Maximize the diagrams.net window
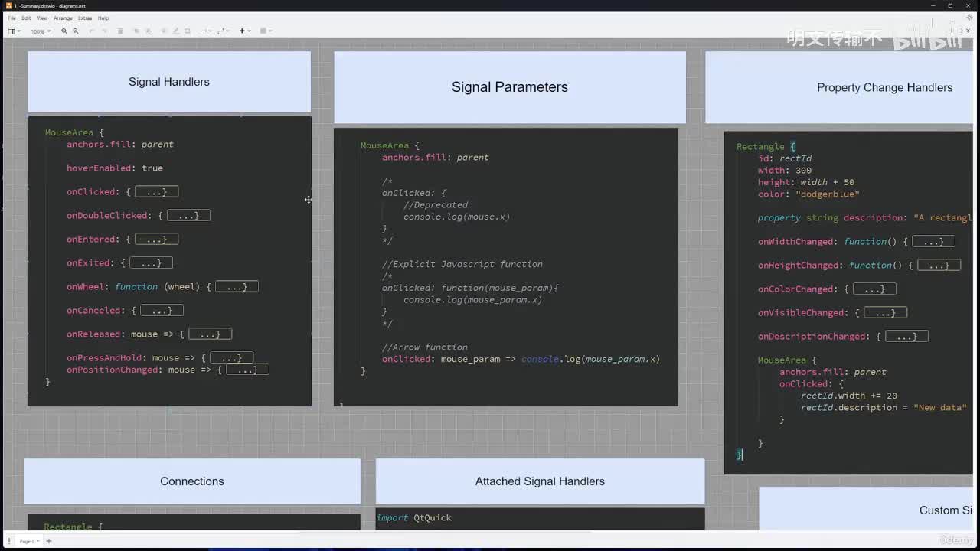This screenshot has height=551, width=980. tap(950, 5)
